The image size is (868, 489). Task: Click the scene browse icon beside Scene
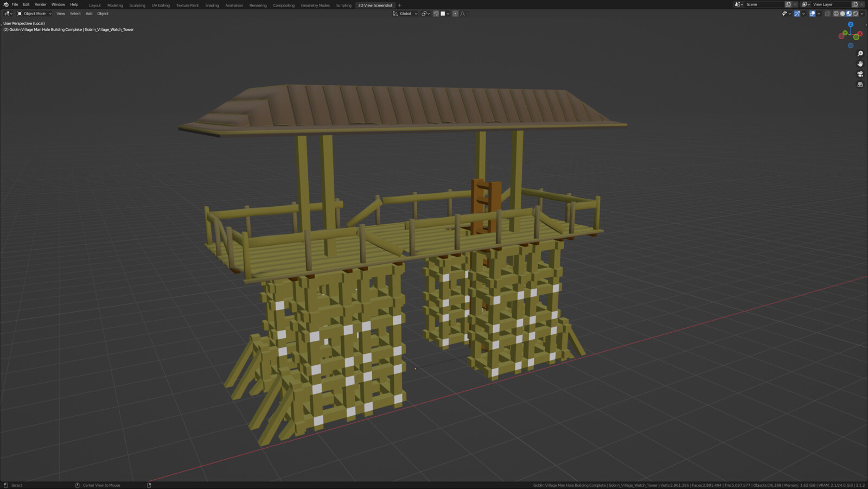tap(738, 4)
